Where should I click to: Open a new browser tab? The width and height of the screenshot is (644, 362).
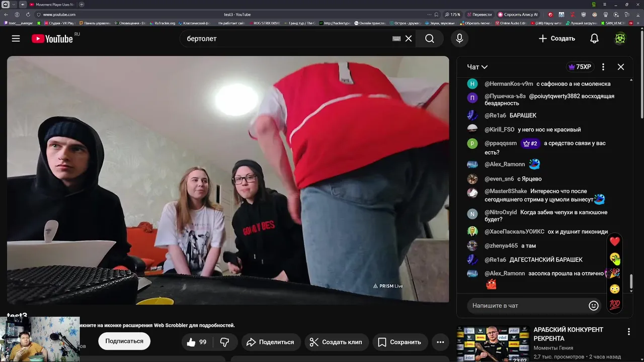coord(82,5)
